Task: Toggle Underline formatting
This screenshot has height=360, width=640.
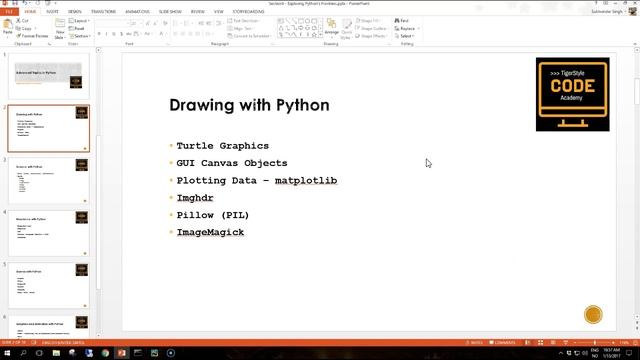Action: coord(114,34)
